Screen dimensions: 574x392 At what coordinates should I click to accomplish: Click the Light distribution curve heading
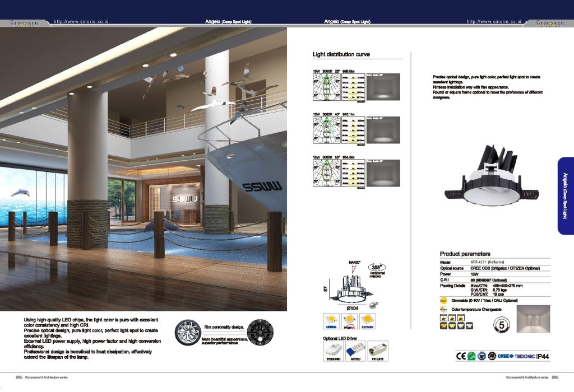click(x=341, y=54)
